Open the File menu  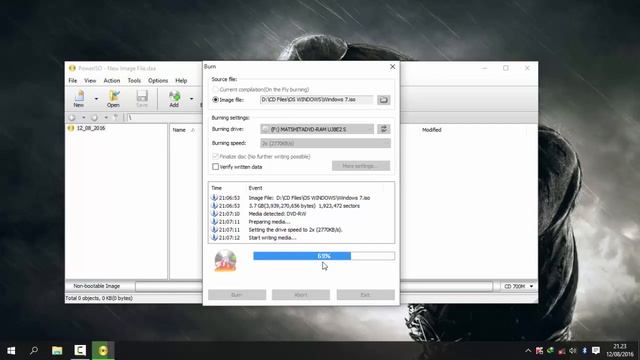coord(73,81)
